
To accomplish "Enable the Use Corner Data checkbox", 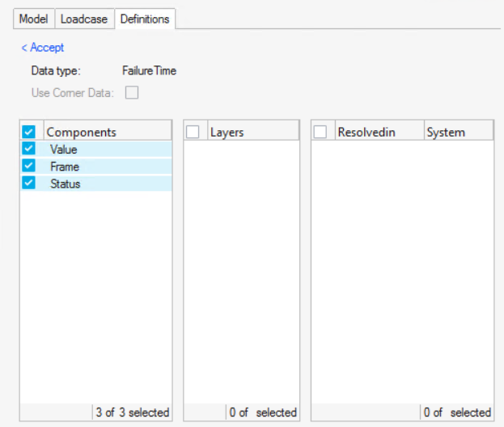I will [x=131, y=92].
